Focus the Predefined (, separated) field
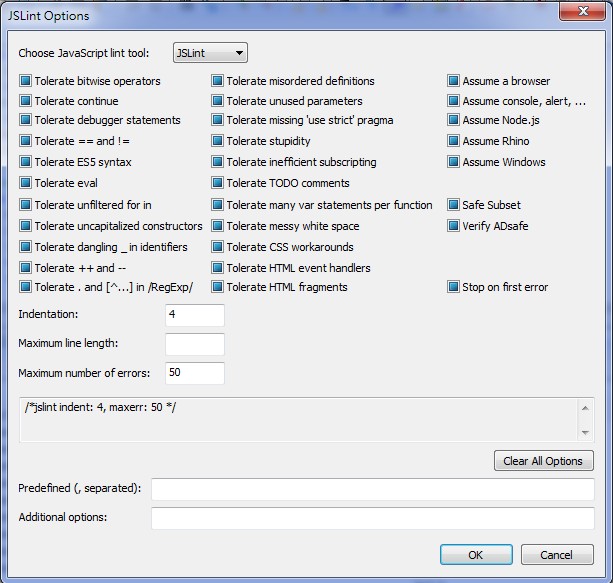This screenshot has height=583, width=613. tap(373, 489)
